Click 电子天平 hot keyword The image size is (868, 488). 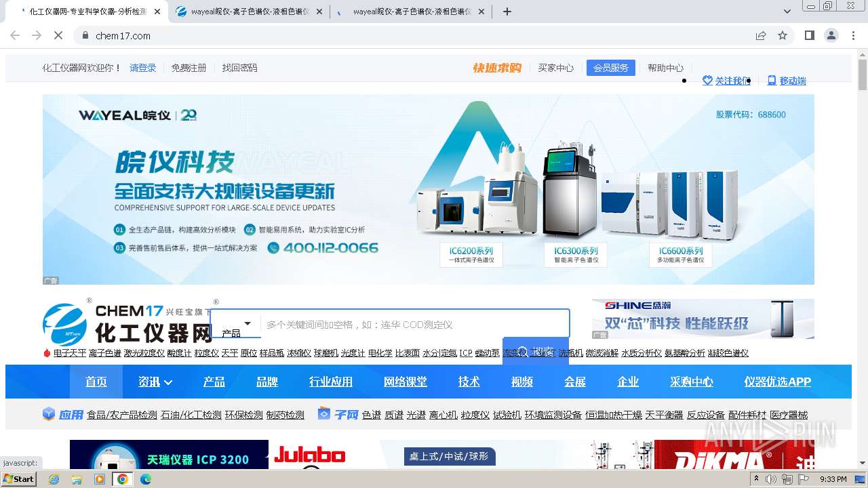tap(70, 353)
